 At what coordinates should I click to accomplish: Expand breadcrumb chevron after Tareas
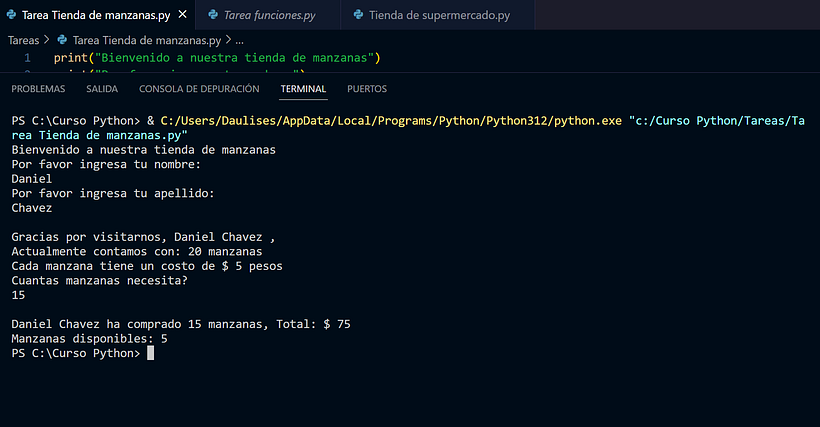click(x=47, y=40)
